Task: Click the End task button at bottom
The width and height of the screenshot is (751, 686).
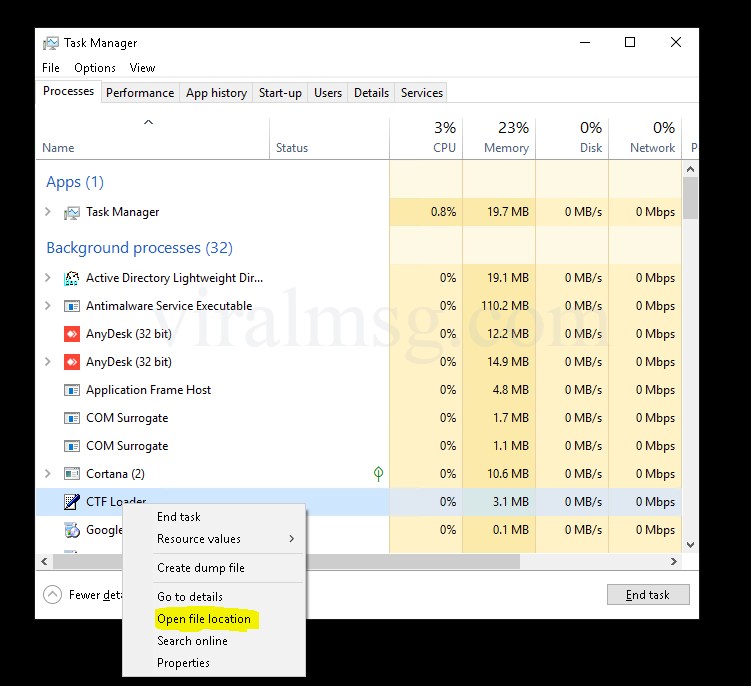Action: (648, 595)
